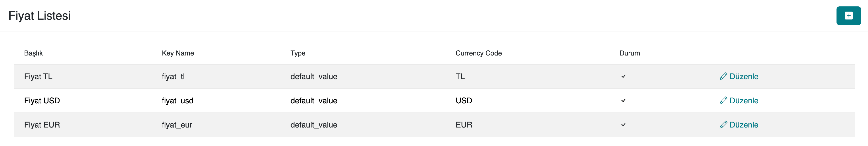Open Düzenle link for Fiyat EUR
This screenshot has width=868, height=146.
743,125
